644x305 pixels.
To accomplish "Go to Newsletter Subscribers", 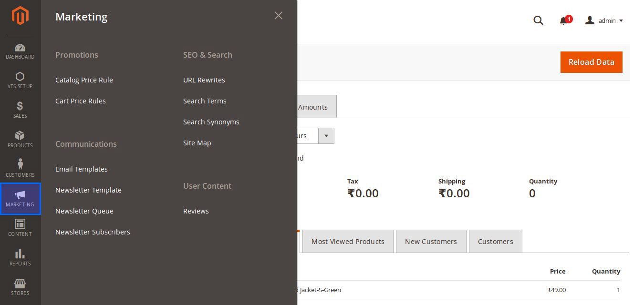I will pos(93,232).
